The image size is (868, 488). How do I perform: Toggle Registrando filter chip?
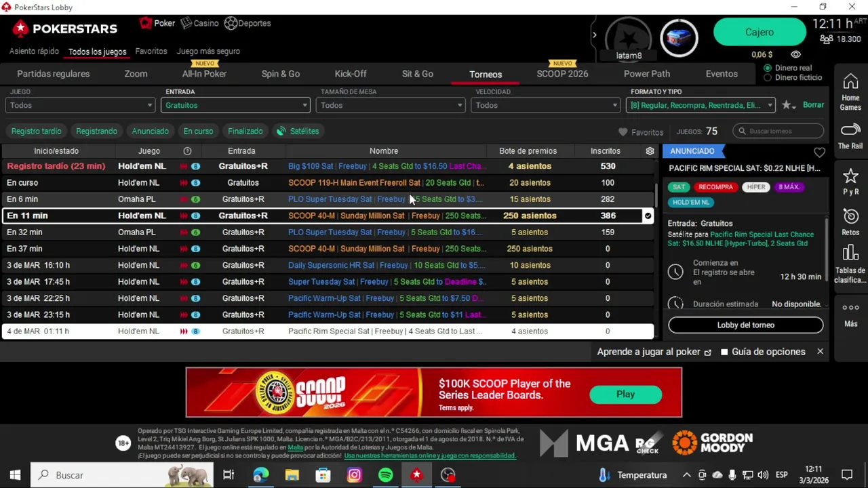click(96, 131)
